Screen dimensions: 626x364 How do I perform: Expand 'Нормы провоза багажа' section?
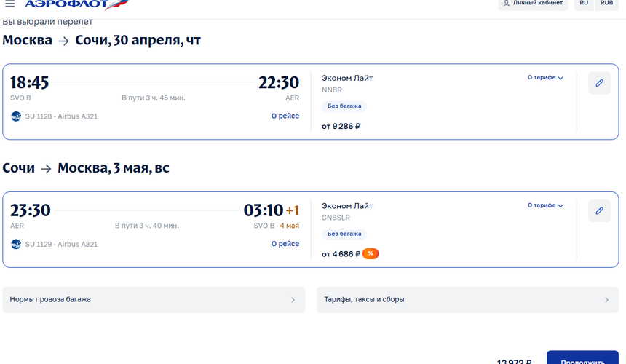click(154, 299)
